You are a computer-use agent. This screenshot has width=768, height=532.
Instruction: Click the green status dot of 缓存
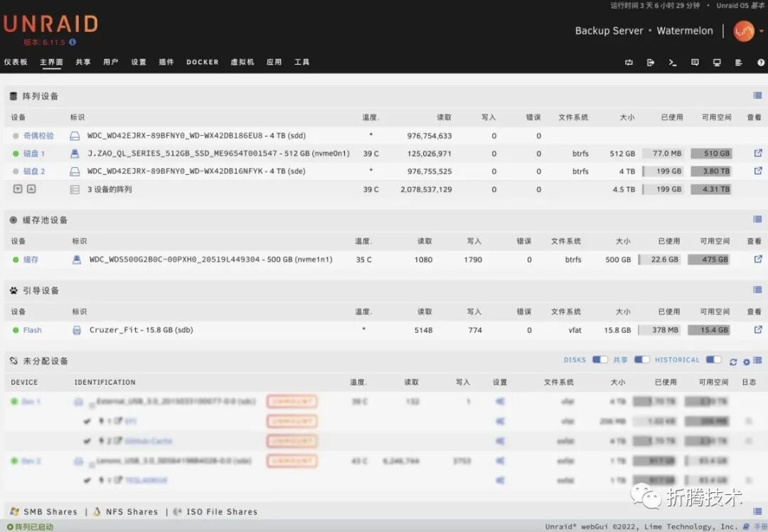pos(16,260)
